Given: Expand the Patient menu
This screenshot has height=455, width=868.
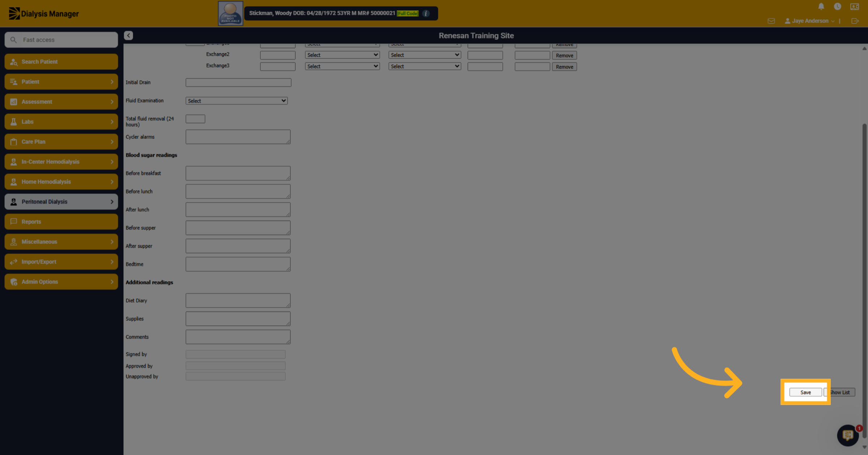Looking at the screenshot, I should pyautogui.click(x=61, y=82).
